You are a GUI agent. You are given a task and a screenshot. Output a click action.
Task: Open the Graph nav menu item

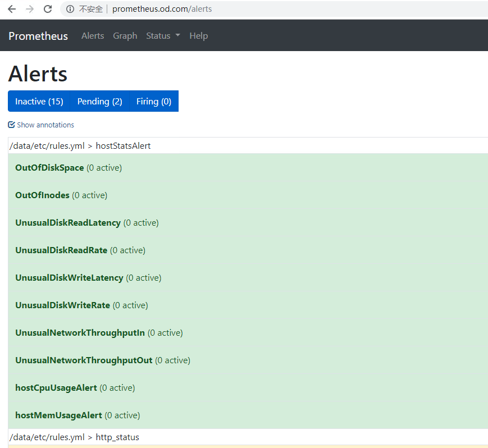click(125, 36)
